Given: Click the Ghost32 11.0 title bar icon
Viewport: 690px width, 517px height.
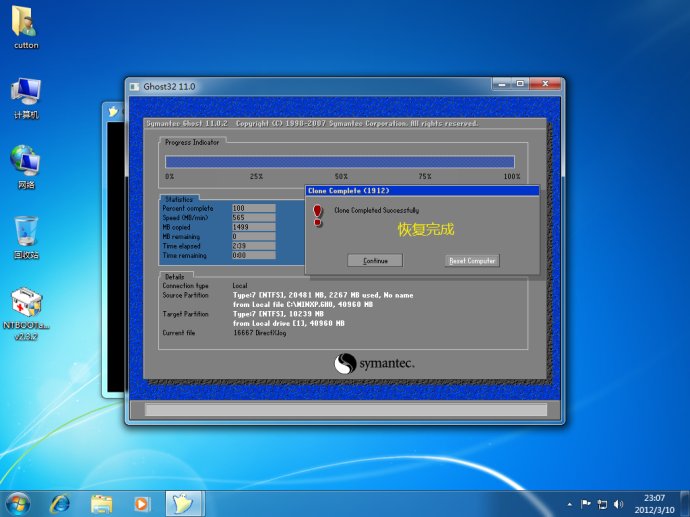Looking at the screenshot, I should (x=135, y=87).
